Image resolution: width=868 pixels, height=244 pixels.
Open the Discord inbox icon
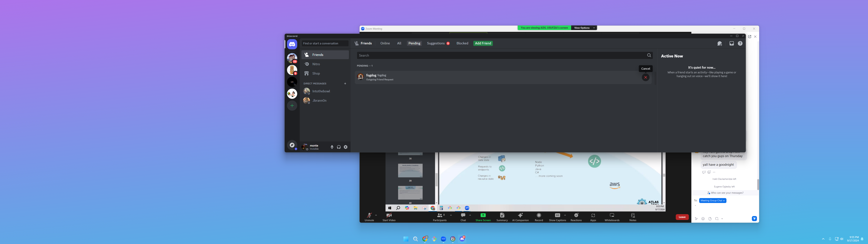pyautogui.click(x=731, y=44)
